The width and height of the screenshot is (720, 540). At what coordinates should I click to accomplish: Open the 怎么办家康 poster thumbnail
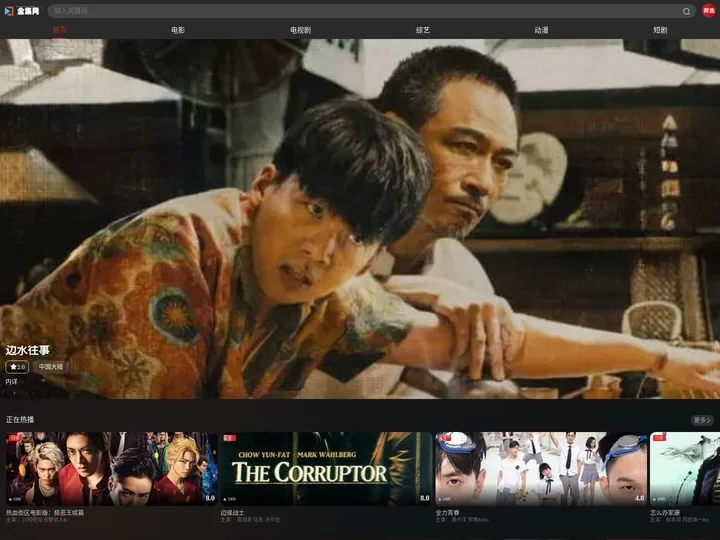[685, 468]
